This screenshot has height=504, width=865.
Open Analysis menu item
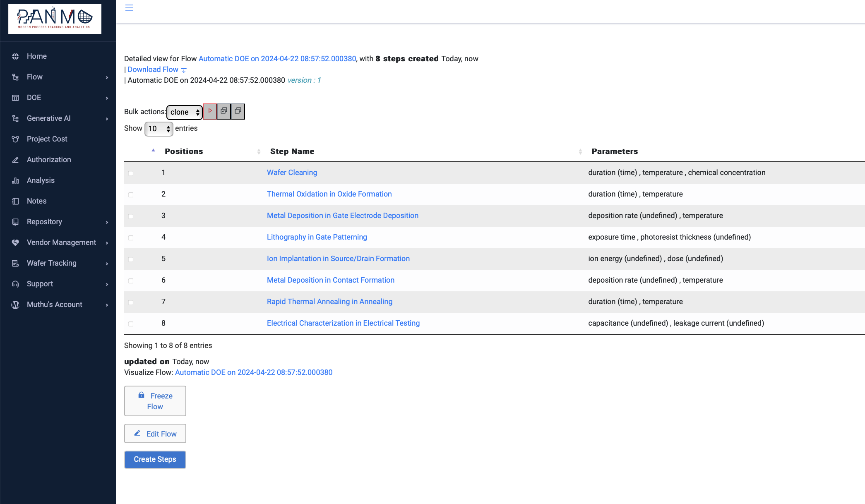[41, 180]
